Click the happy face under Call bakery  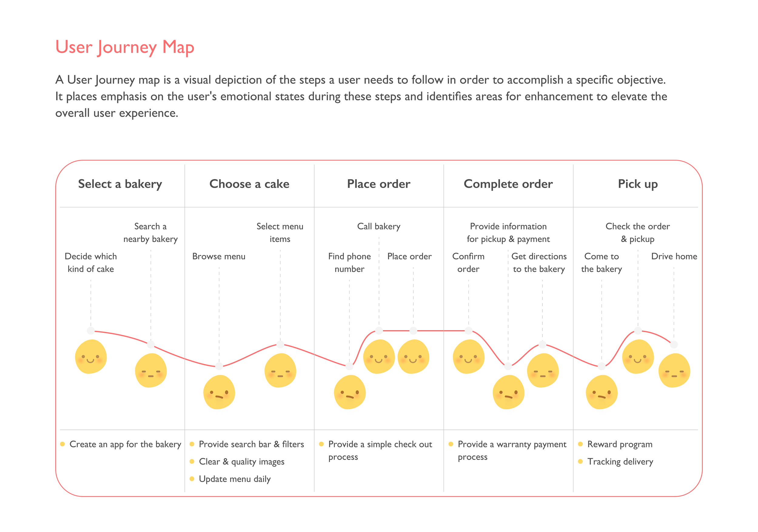379,357
